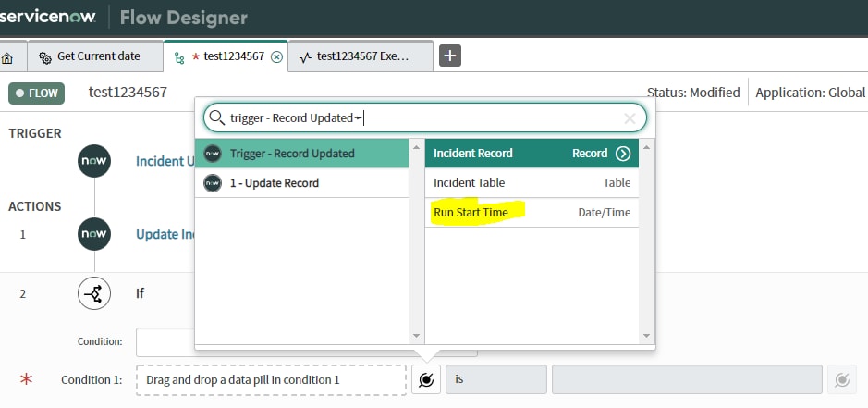Choose the Run Start Time pill
Viewport: 868px width, 408px height.
pyautogui.click(x=532, y=212)
